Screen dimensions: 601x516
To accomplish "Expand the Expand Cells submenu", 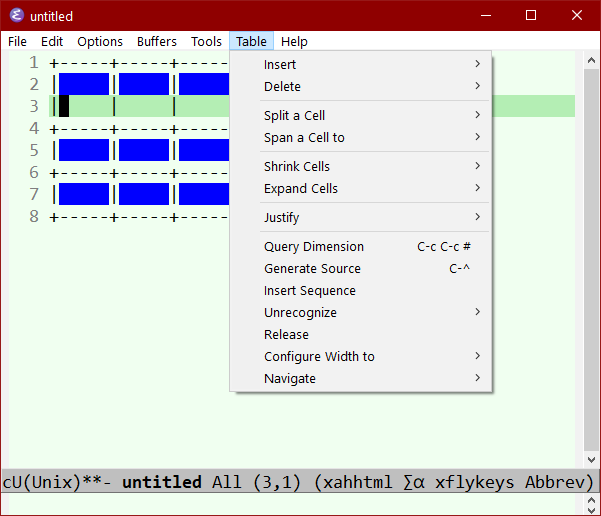I will [x=360, y=188].
